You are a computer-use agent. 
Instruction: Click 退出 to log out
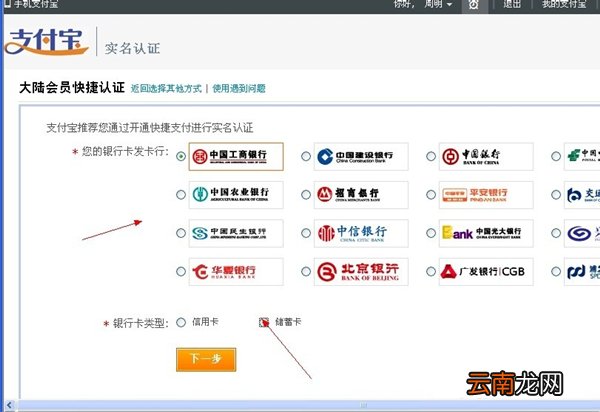pyautogui.click(x=512, y=4)
